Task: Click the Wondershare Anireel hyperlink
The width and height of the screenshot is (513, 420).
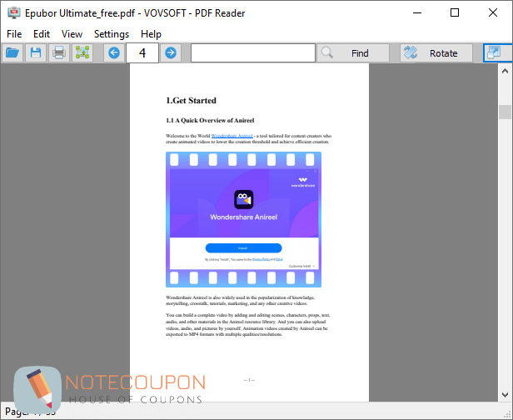Action: click(x=232, y=136)
